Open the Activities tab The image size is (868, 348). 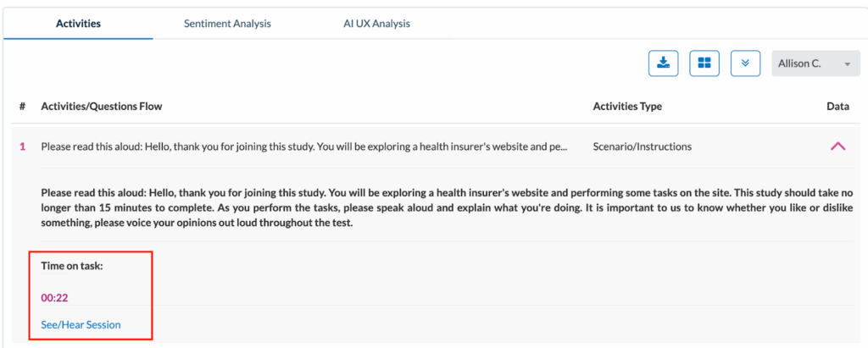[x=78, y=24]
